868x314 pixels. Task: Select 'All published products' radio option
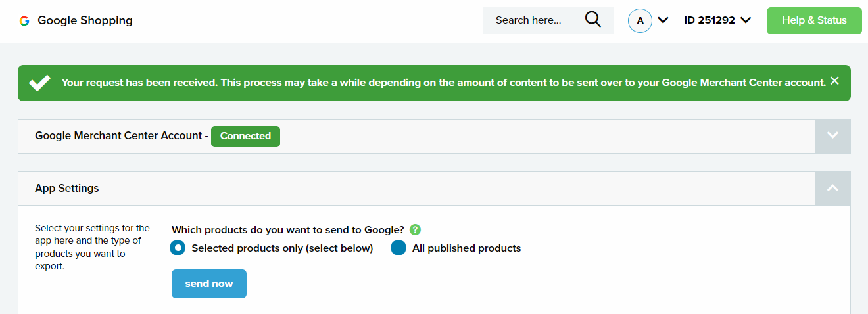(398, 248)
